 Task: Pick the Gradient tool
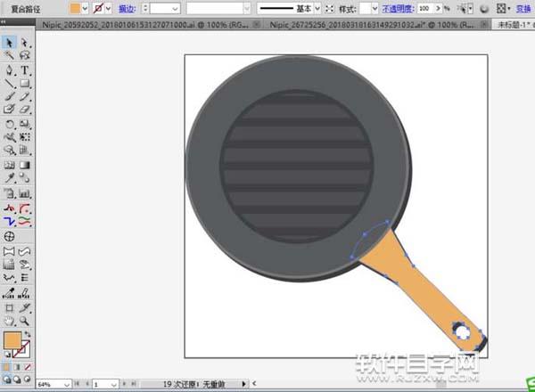[x=25, y=165]
